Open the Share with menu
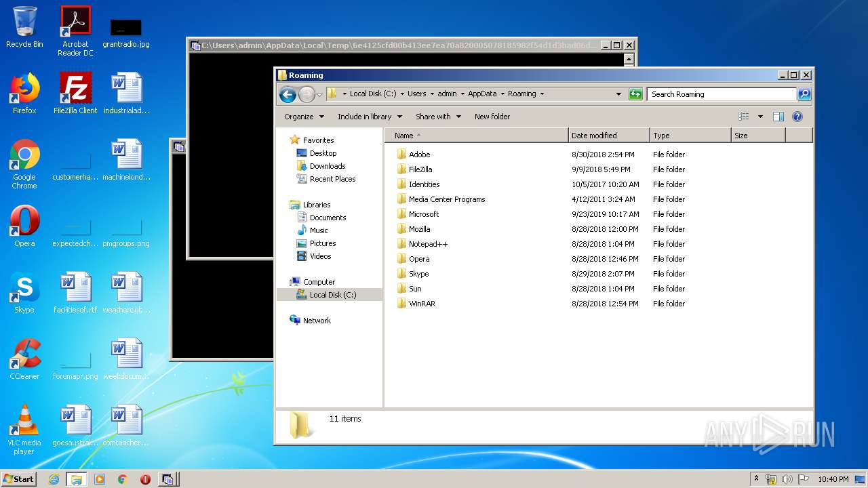The height and width of the screenshot is (488, 868). [x=438, y=117]
